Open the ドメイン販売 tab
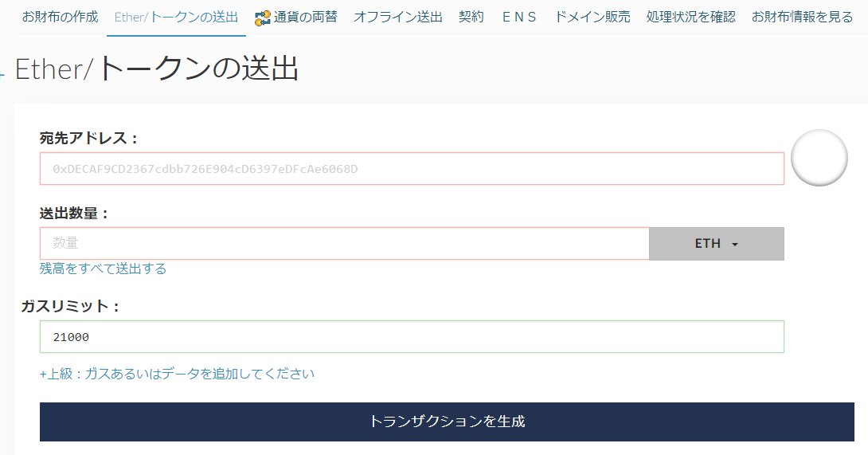The image size is (868, 455). click(592, 18)
